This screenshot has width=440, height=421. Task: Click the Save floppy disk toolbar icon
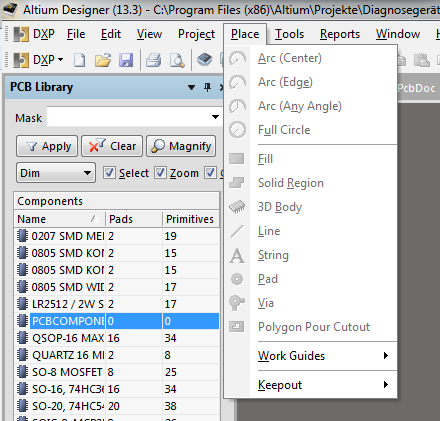[x=126, y=60]
